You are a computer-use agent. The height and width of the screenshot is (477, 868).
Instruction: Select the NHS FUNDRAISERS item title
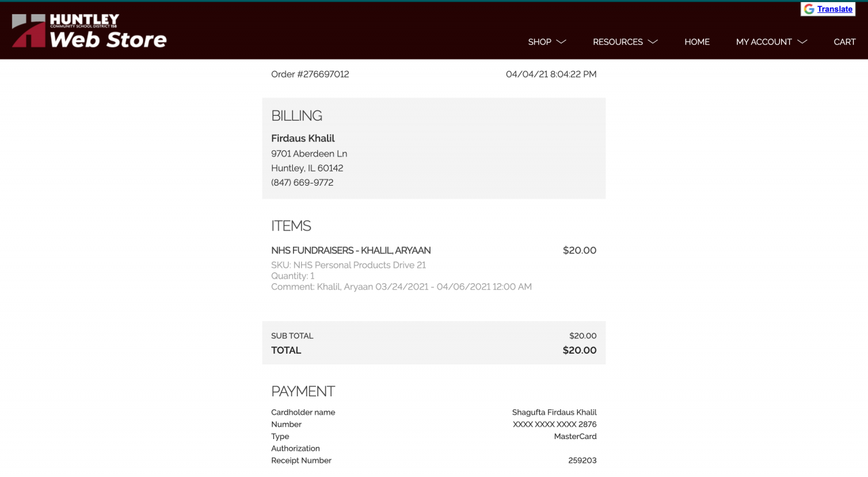[x=351, y=251]
